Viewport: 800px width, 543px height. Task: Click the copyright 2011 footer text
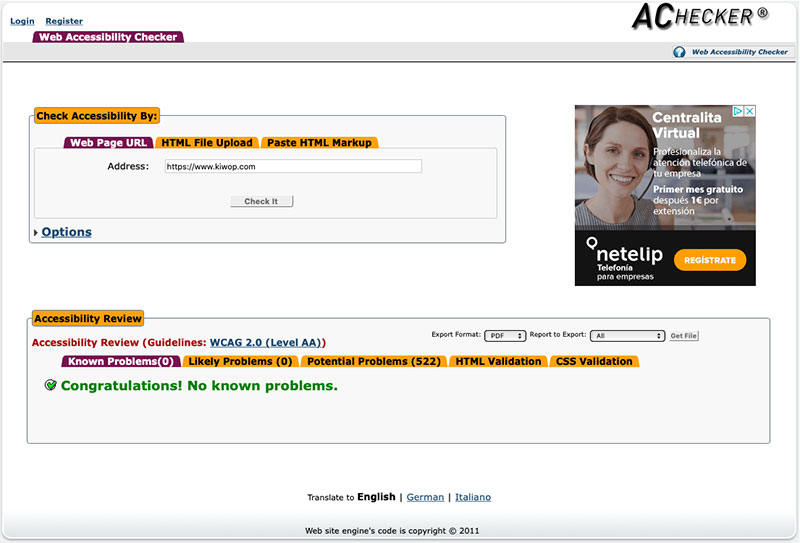pos(392,531)
